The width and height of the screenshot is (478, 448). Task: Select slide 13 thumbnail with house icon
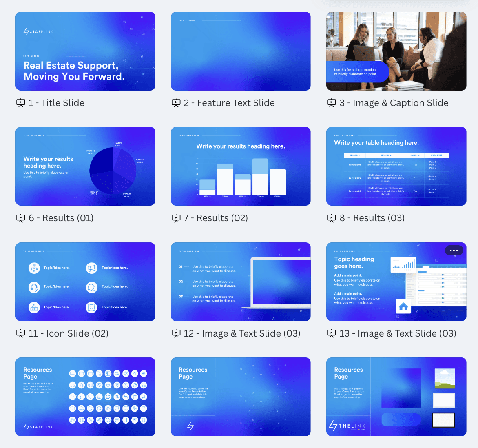[396, 282]
